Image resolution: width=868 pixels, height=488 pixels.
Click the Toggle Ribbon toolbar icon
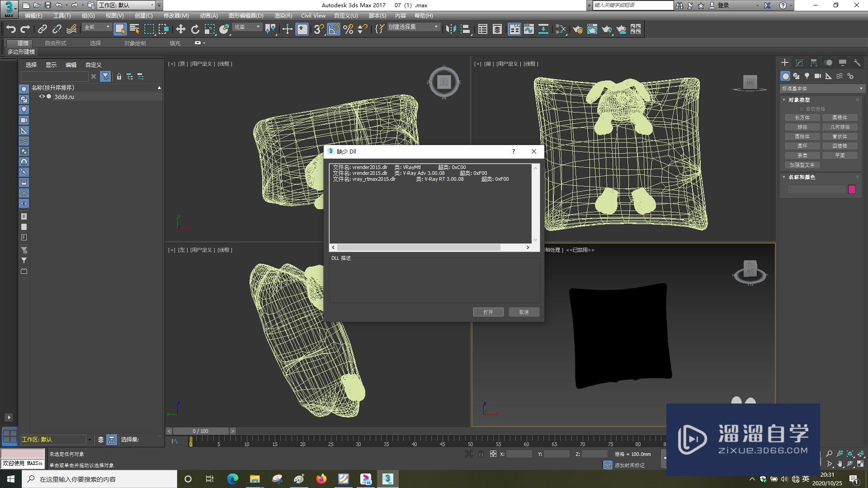pos(514,29)
